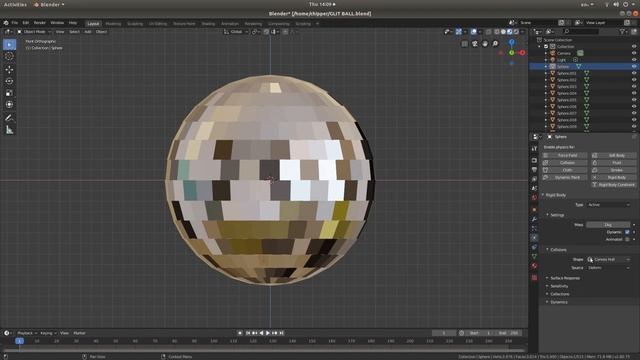
Task: Click the timeline horizontal scrollbar
Action: [x=263, y=350]
